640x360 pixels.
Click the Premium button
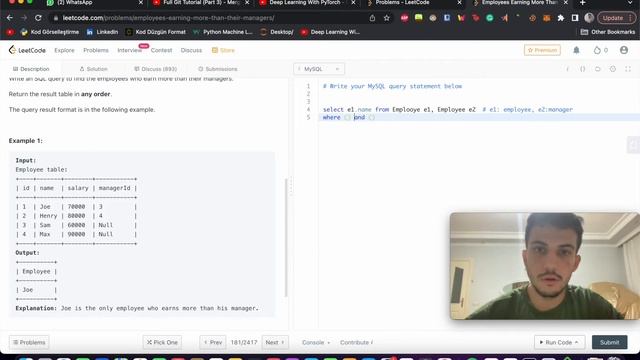pyautogui.click(x=542, y=50)
